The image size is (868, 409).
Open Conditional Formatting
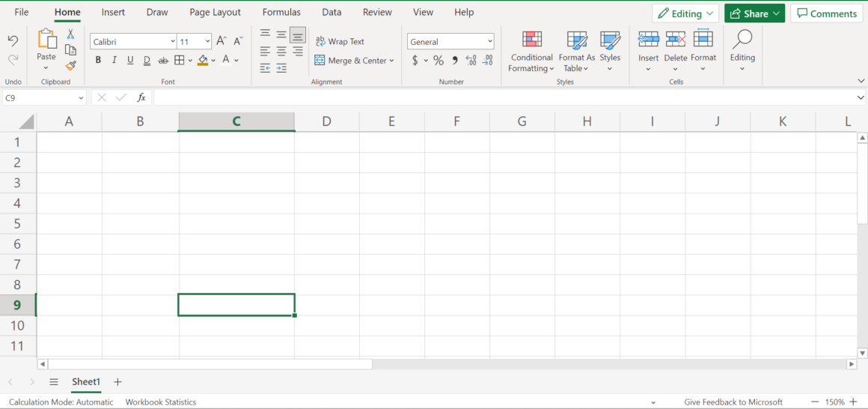pos(531,52)
